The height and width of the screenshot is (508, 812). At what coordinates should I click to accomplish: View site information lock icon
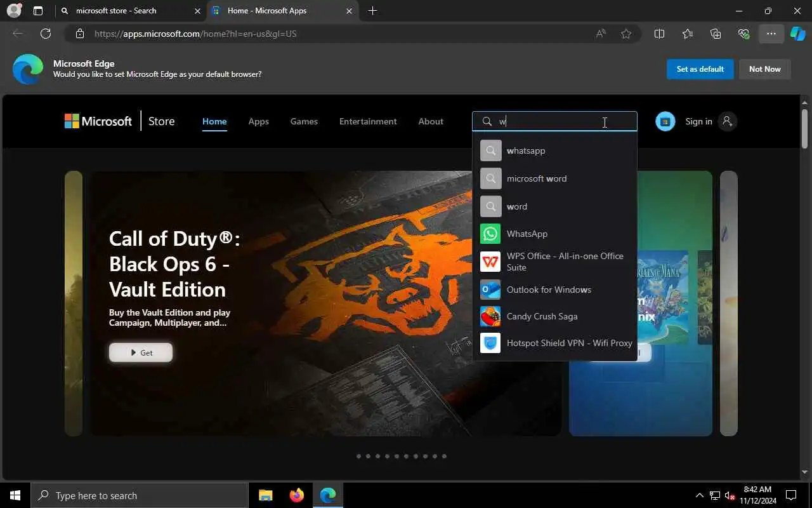80,34
